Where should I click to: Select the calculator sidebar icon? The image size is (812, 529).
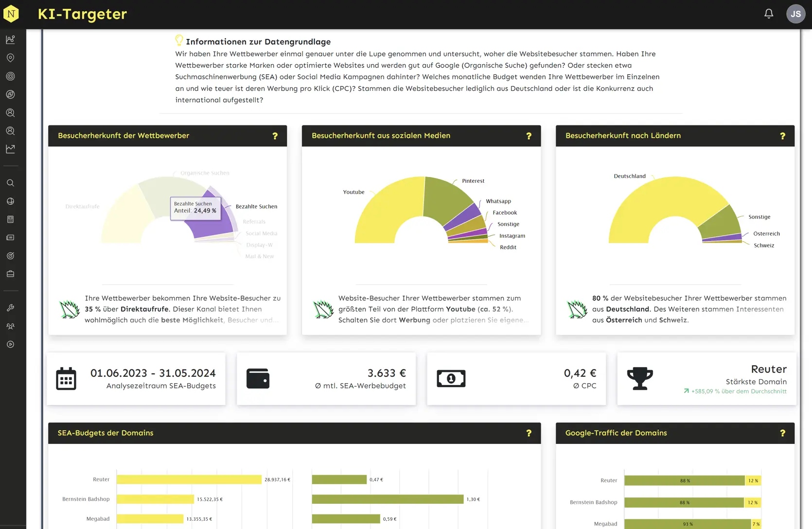point(10,219)
